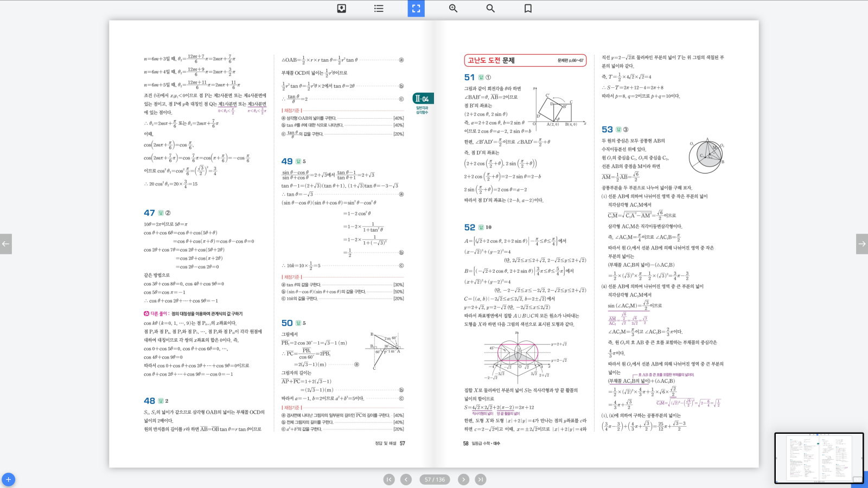Go back one page in bottom navigation
Viewport: 868px width, 488px height.
[406, 479]
